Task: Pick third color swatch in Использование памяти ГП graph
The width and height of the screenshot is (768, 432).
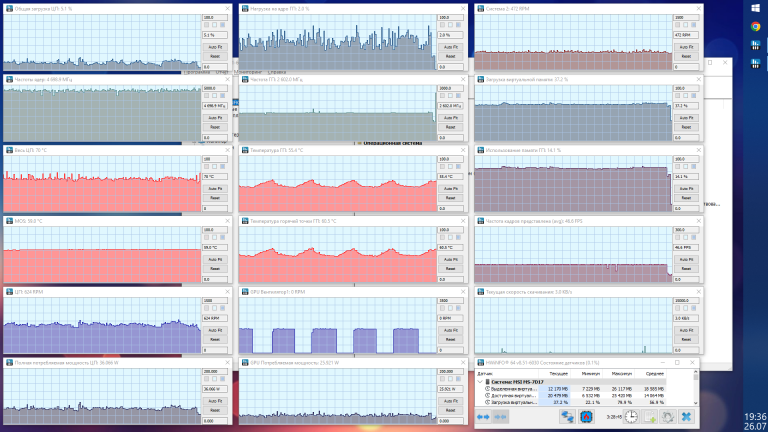Action: [694, 167]
